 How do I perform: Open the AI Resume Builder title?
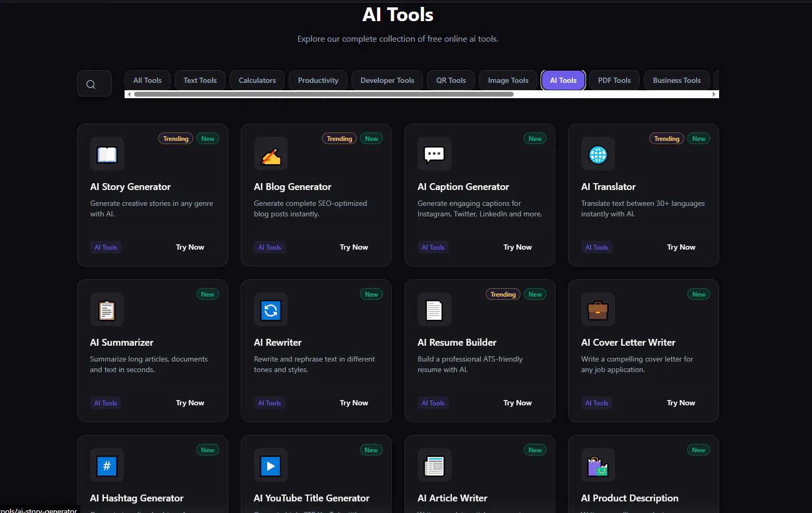tap(457, 343)
